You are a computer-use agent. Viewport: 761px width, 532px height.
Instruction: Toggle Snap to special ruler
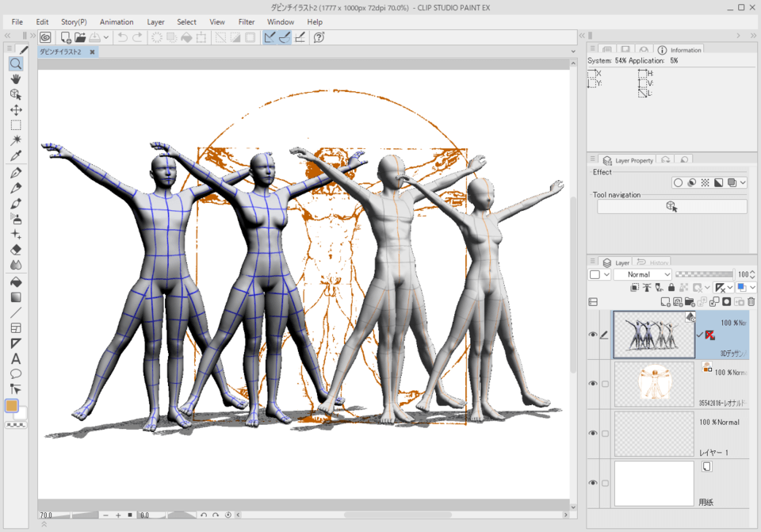tap(285, 37)
